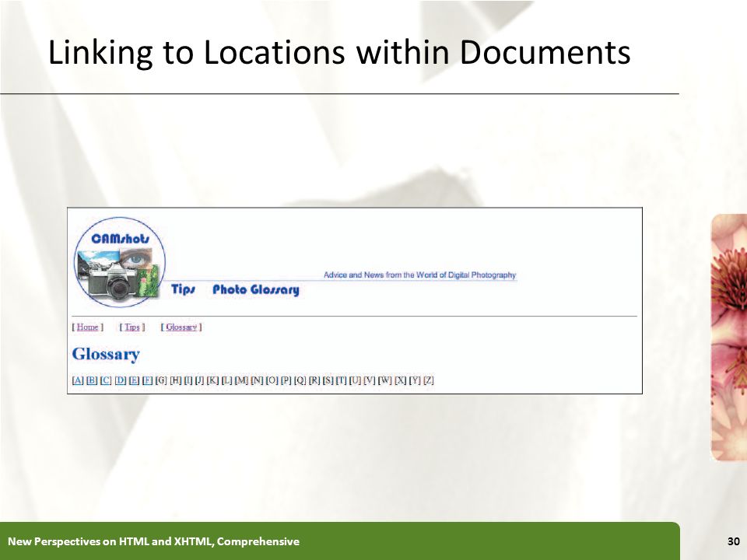Open the Home link

click(88, 327)
